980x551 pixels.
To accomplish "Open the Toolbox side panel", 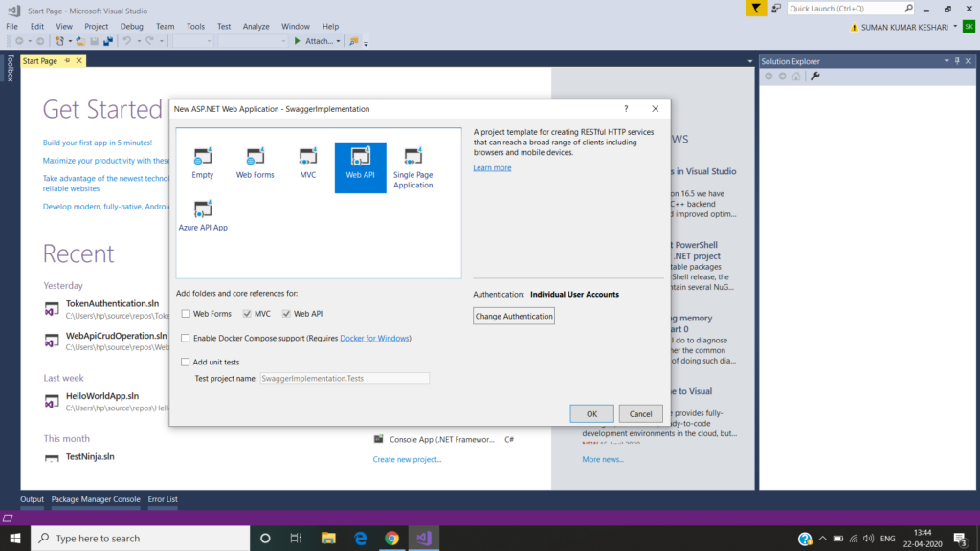I will click(10, 68).
